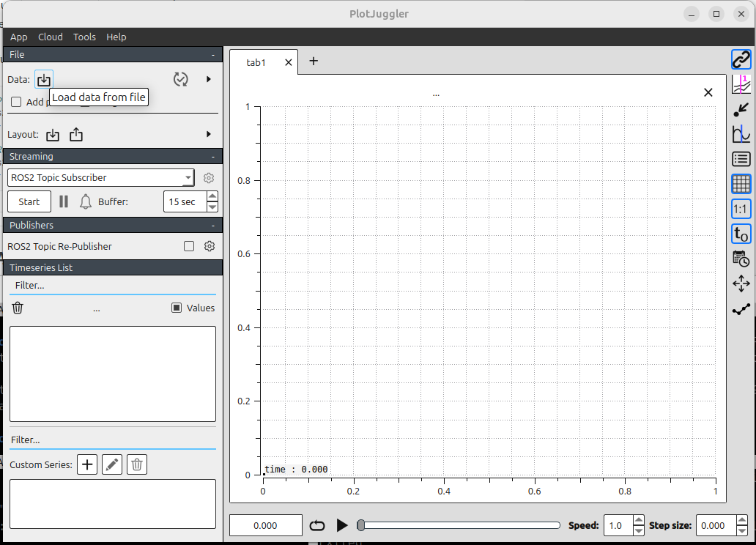Click the custom series Filter field
This screenshot has width=756, height=545.
tap(113, 440)
